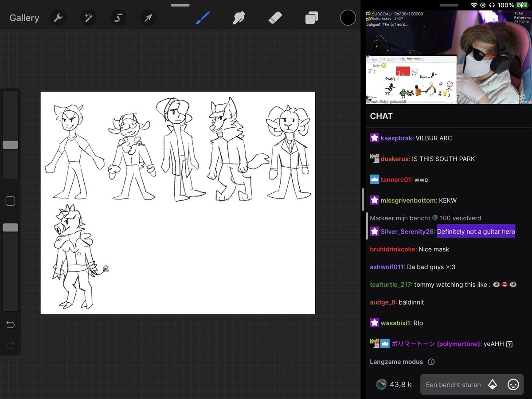
Task: Click the Wi-Fi icon in status bar
Action: click(x=474, y=5)
